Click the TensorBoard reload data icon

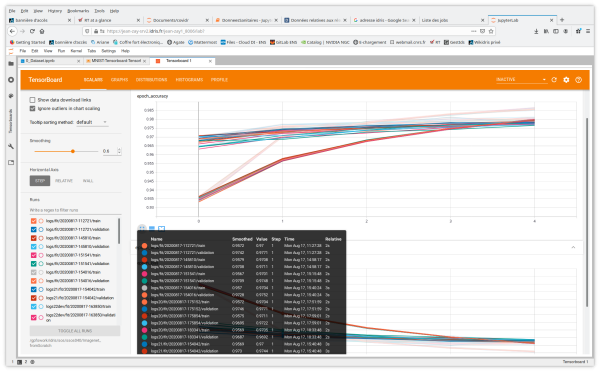pyautogui.click(x=554, y=80)
